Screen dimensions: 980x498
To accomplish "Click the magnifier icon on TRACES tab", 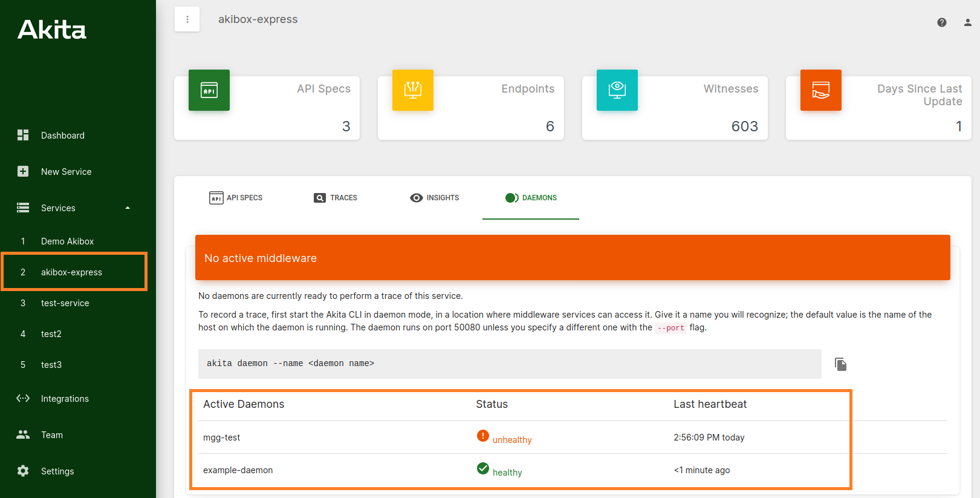I will coord(320,198).
